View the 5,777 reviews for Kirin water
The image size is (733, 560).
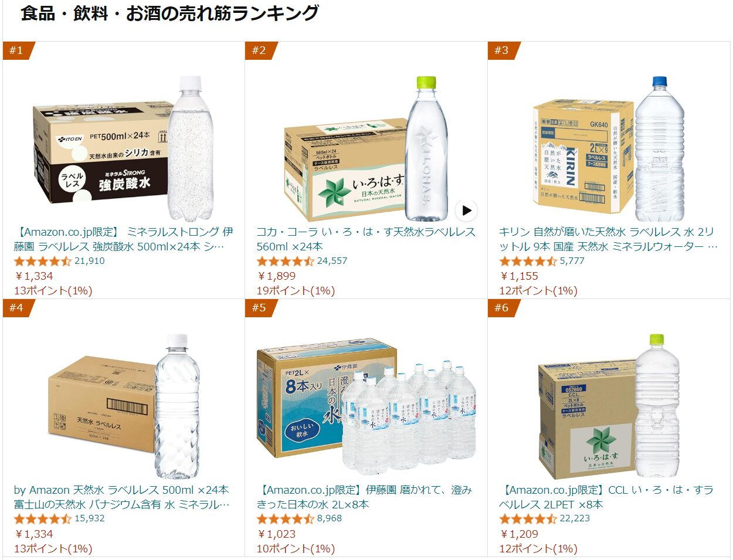542,261
